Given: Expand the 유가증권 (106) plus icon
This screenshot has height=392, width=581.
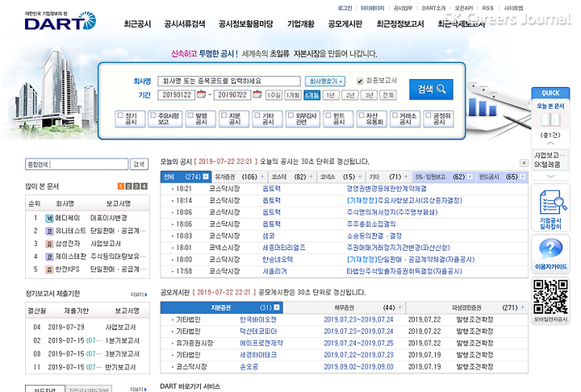Looking at the screenshot, I should (262, 177).
